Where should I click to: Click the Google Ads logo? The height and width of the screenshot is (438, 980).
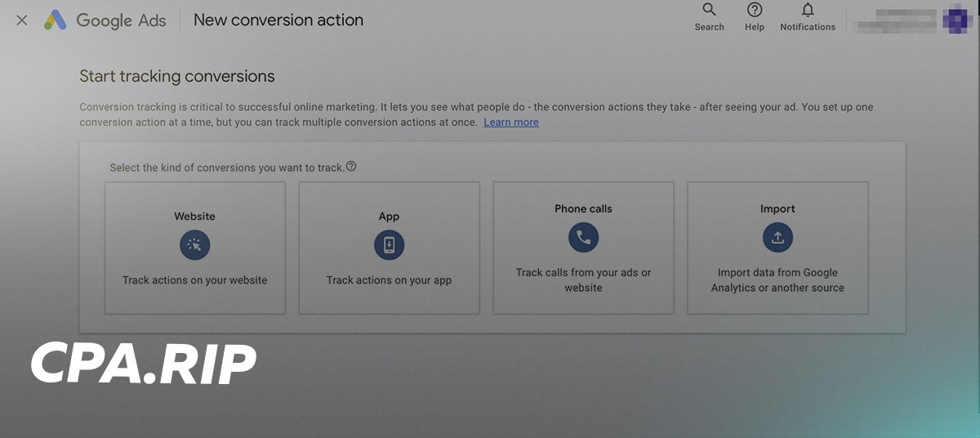[x=105, y=20]
